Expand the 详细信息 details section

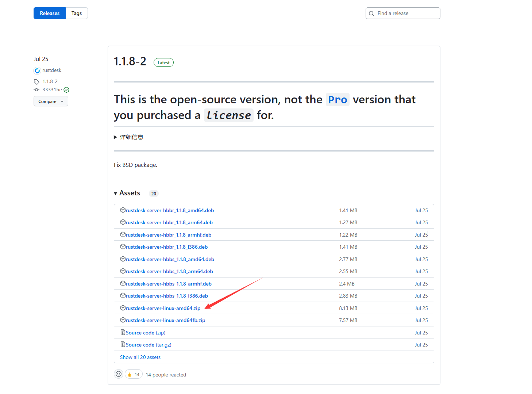point(129,137)
